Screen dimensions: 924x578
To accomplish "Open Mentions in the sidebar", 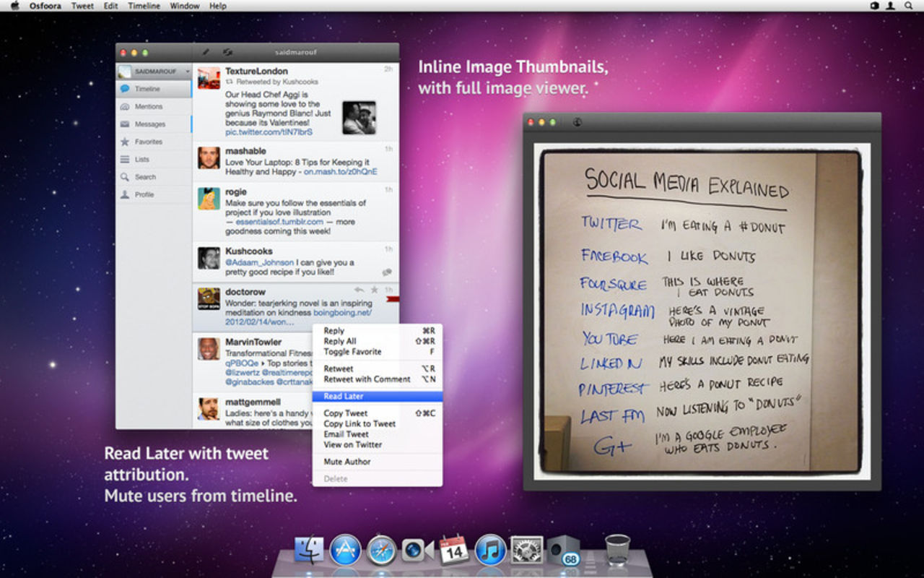I will click(x=148, y=107).
